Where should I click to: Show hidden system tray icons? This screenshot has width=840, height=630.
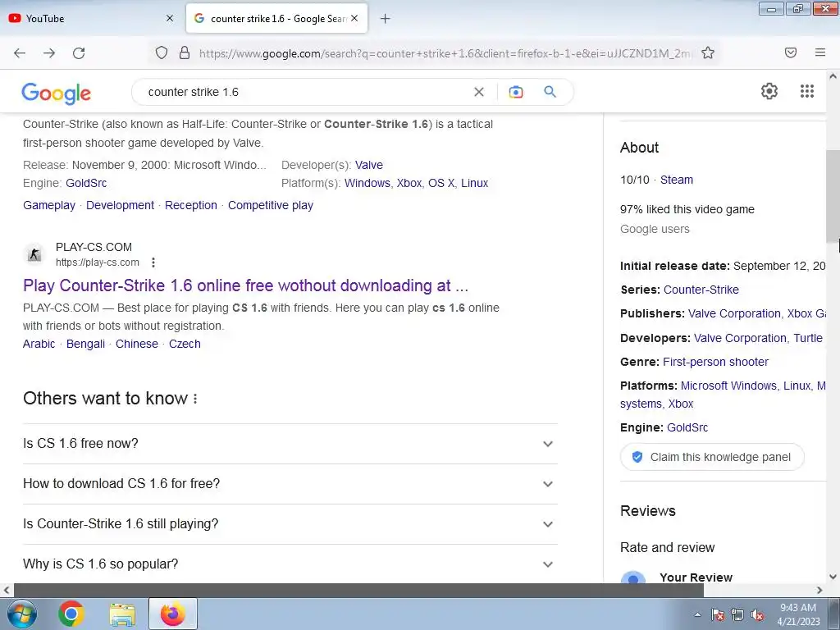tap(697, 614)
